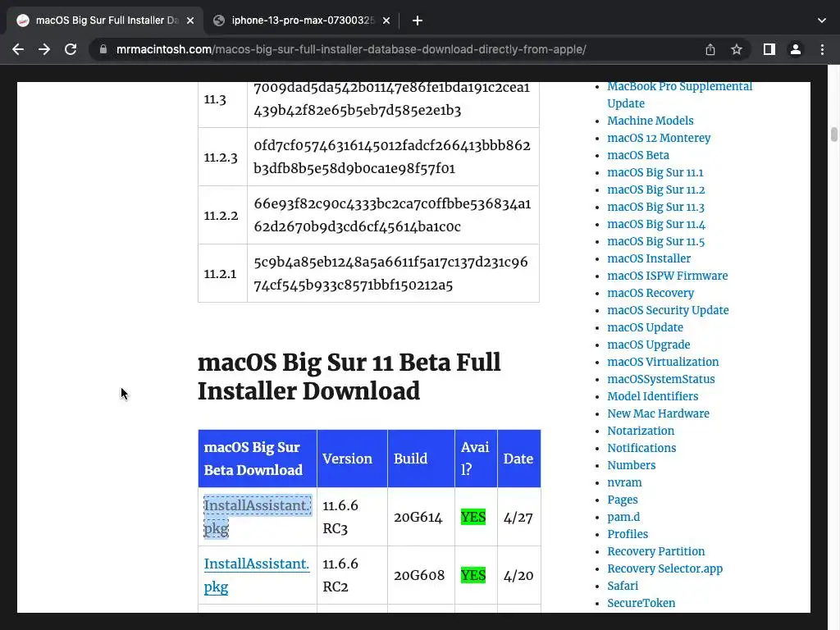The height and width of the screenshot is (630, 840).
Task: Open macOS Installer link
Action: [x=649, y=258]
